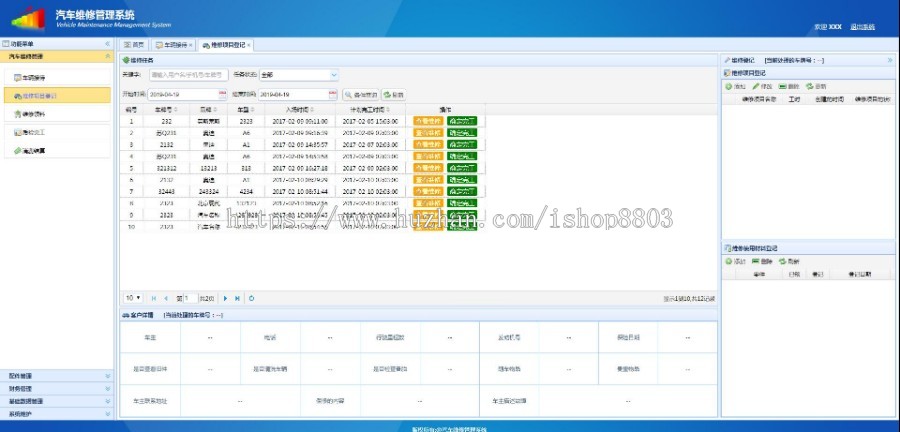The height and width of the screenshot is (432, 900).
Task: Open the end date calendar picker
Action: 332,94
